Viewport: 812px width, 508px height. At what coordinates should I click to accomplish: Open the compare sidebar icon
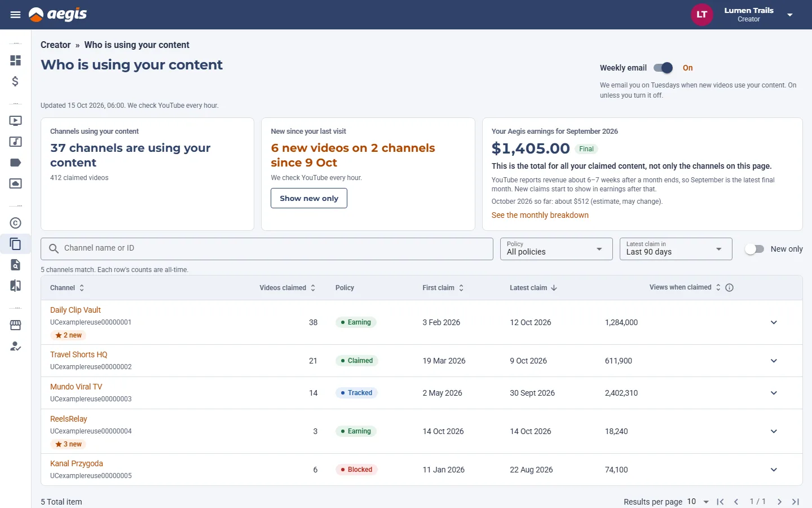click(16, 286)
